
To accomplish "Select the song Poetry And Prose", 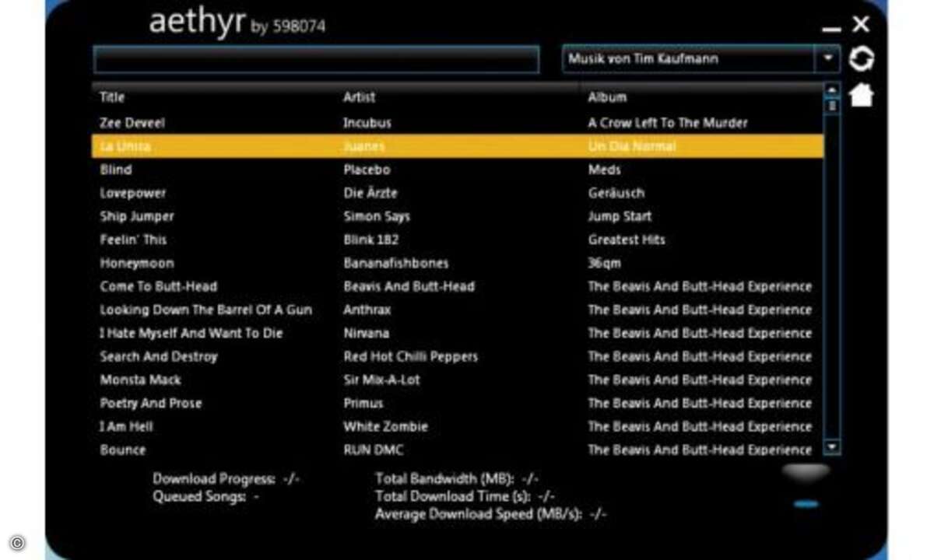I will pyautogui.click(x=151, y=403).
